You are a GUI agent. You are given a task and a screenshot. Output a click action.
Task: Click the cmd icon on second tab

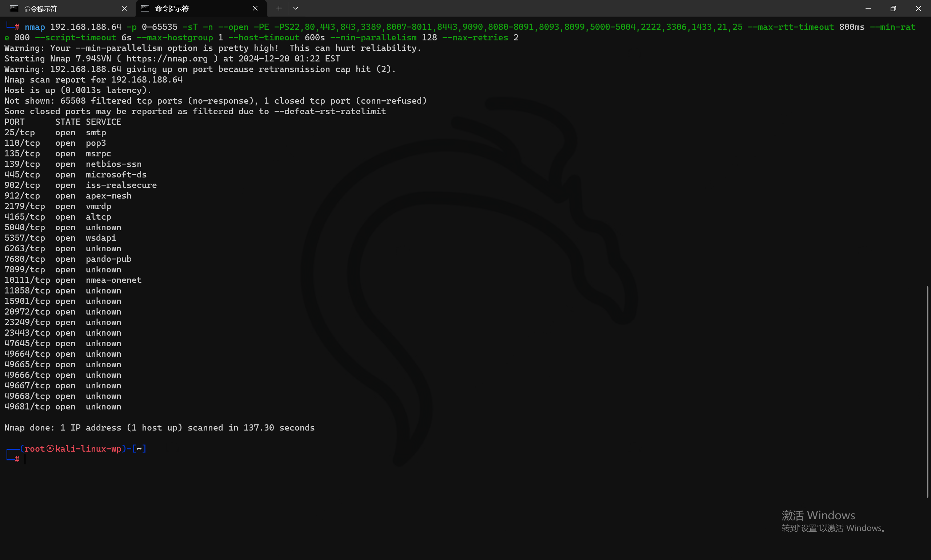point(145,8)
